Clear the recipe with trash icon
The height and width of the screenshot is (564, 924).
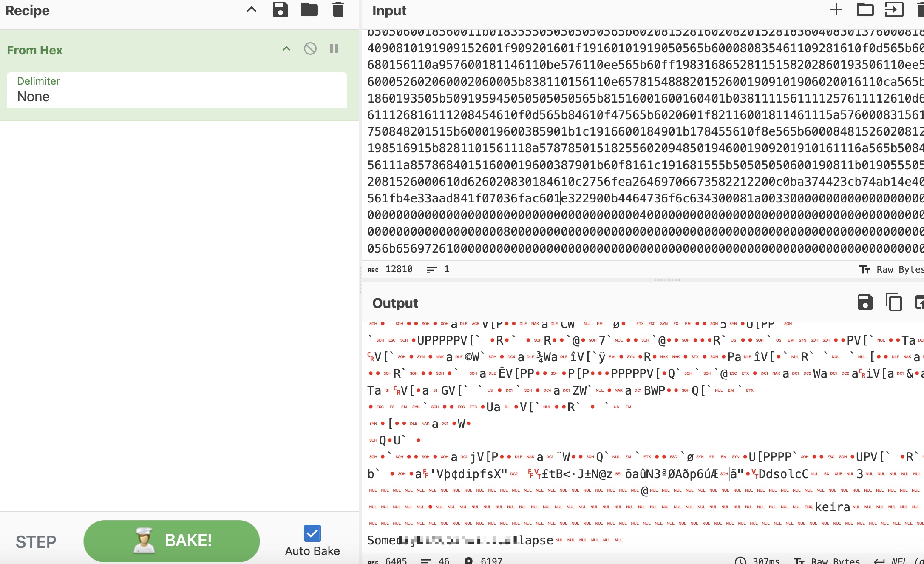[338, 9]
